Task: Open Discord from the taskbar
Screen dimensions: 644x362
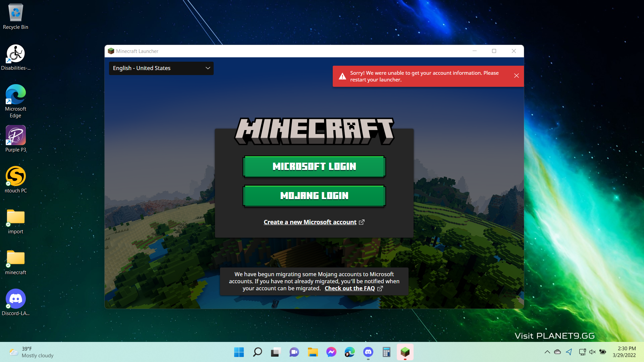Action: tap(368, 352)
